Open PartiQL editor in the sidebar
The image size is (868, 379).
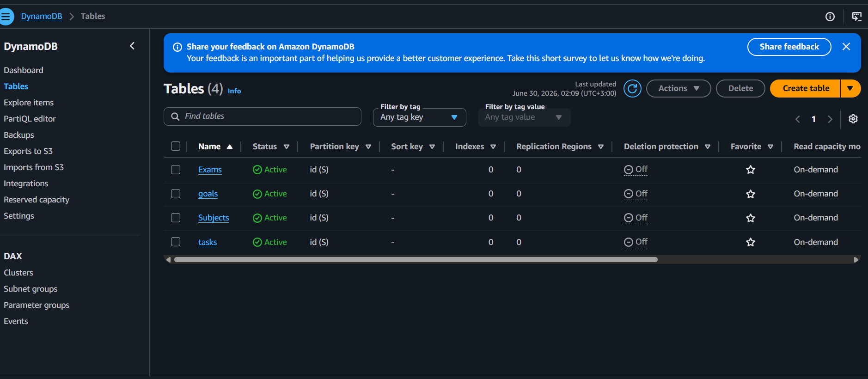pos(30,119)
